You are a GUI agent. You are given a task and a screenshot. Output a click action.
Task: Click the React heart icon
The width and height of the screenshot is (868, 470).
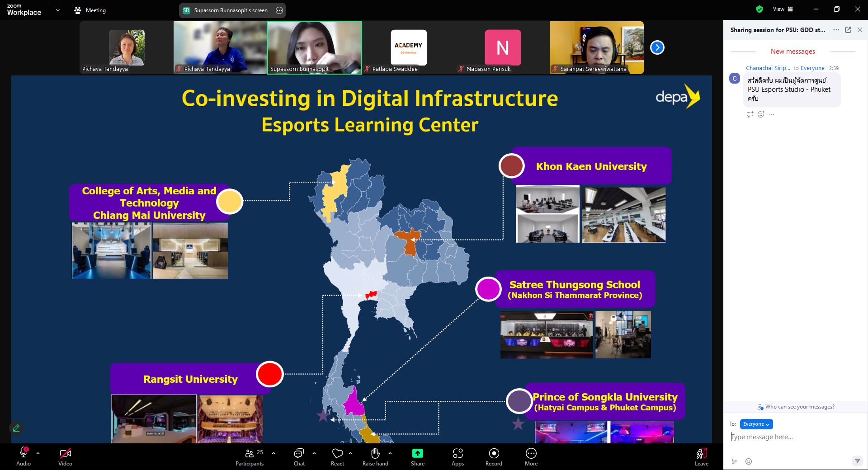(337, 454)
